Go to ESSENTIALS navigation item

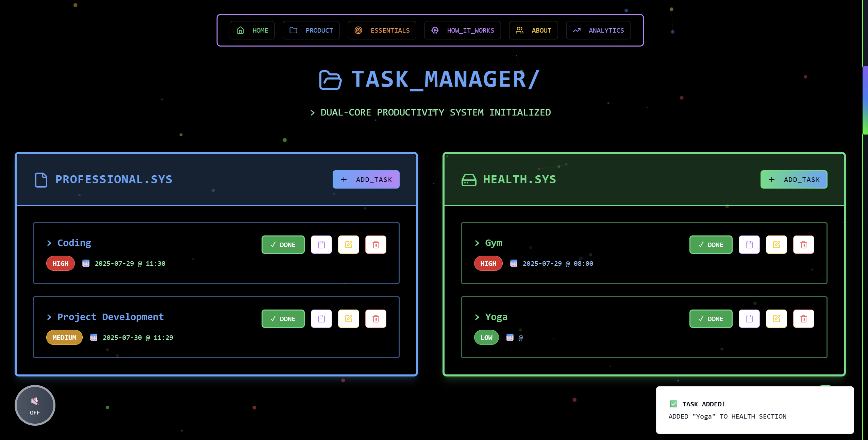click(382, 30)
